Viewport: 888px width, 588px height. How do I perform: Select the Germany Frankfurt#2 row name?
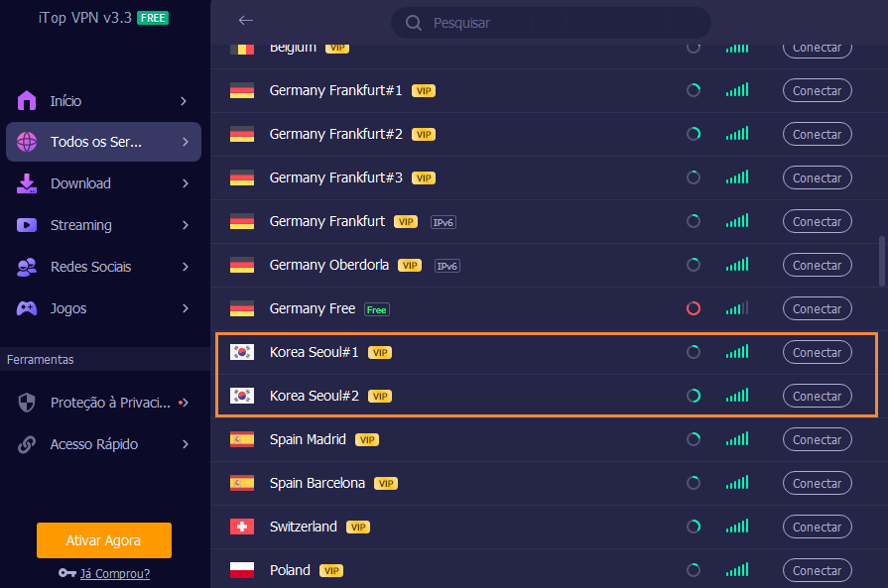pos(335,134)
